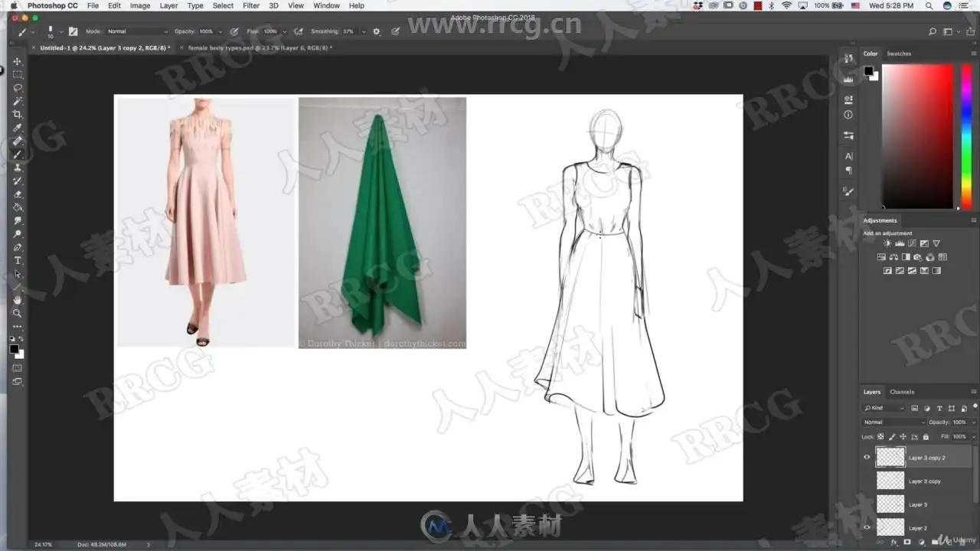
Task: Click the foreground color swatch in Color panel
Action: [869, 71]
